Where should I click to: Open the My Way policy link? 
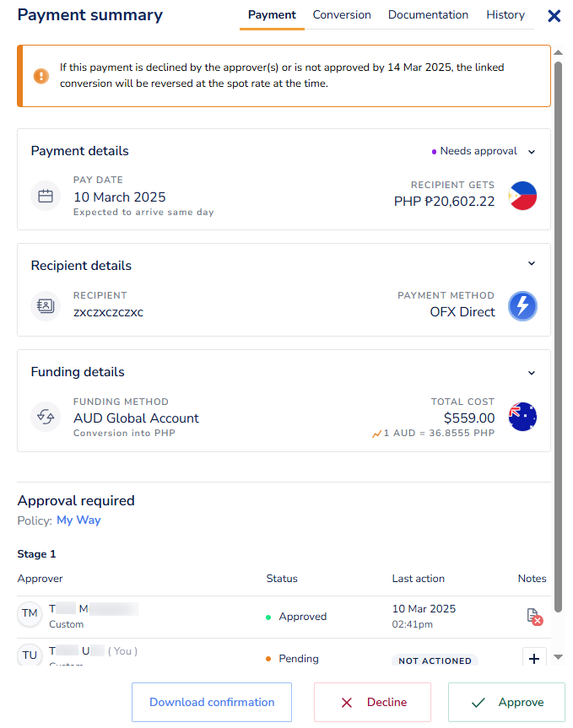pos(78,520)
